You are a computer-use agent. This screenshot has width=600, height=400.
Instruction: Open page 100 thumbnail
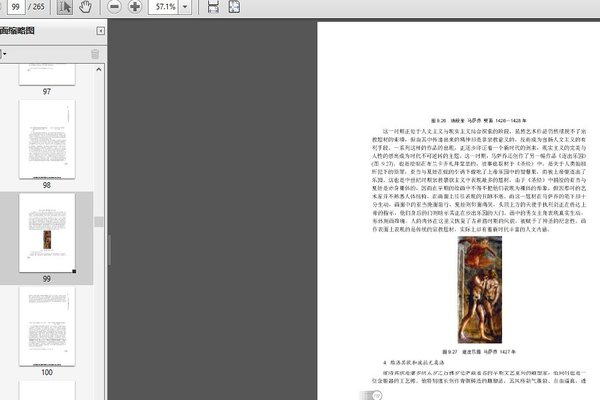tap(47, 327)
